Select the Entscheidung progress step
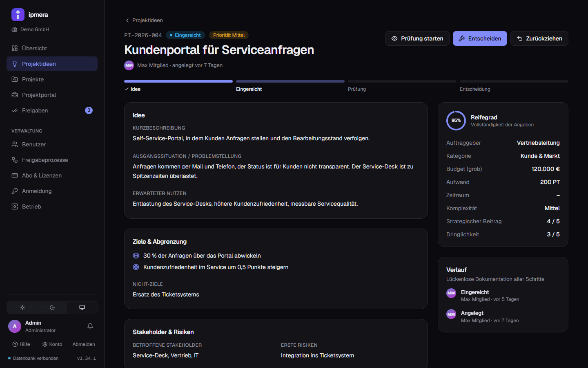The image size is (588, 368). pyautogui.click(x=514, y=86)
